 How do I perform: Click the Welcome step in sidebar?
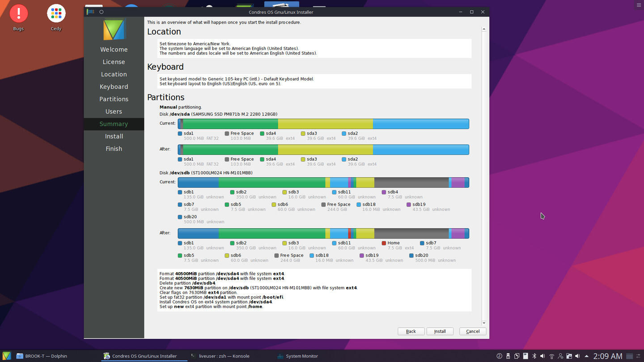coord(114,50)
